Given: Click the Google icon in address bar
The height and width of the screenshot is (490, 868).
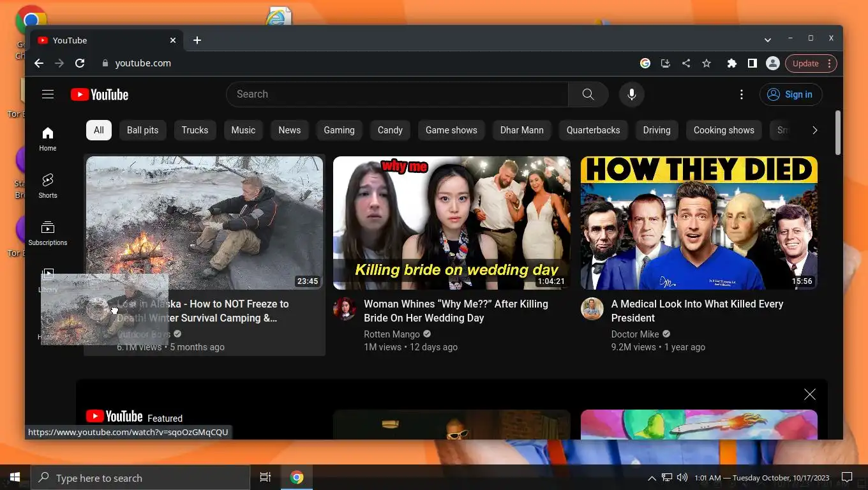Looking at the screenshot, I should click(645, 63).
